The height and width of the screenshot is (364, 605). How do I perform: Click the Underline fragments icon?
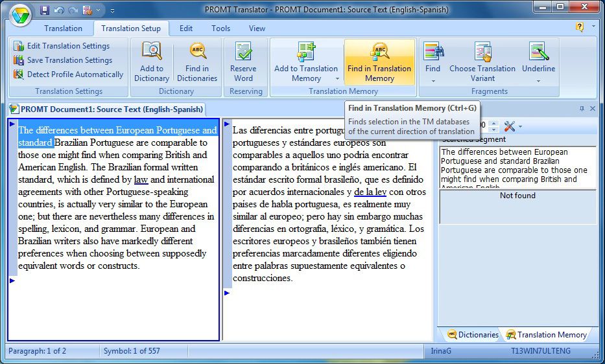click(x=539, y=52)
